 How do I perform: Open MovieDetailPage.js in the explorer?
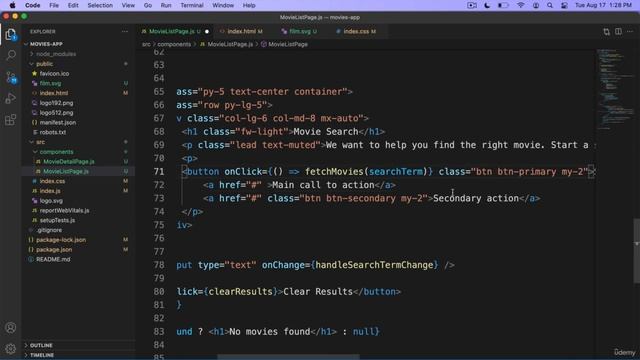(x=69, y=162)
